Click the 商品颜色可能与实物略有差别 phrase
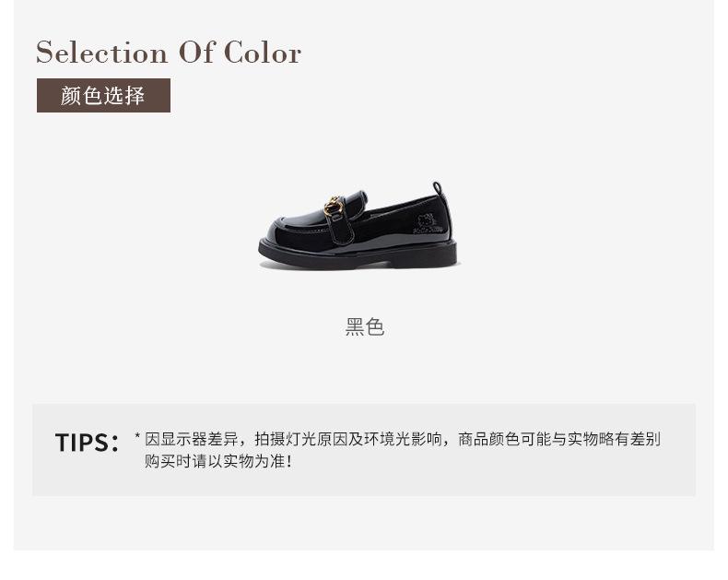This screenshot has width=728, height=580. pyautogui.click(x=559, y=439)
